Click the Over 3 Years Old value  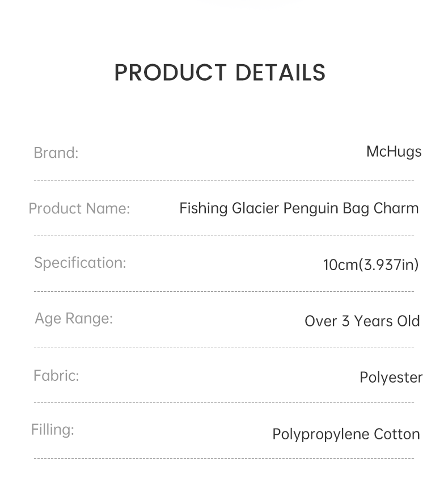pyautogui.click(x=362, y=321)
